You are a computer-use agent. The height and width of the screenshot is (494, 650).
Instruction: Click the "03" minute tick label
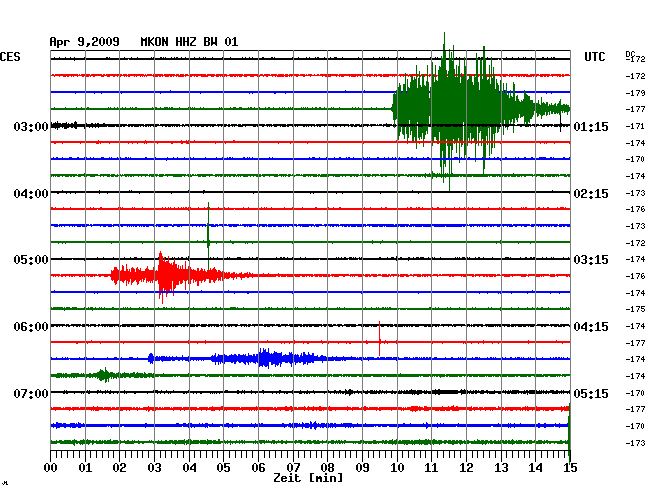point(154,468)
